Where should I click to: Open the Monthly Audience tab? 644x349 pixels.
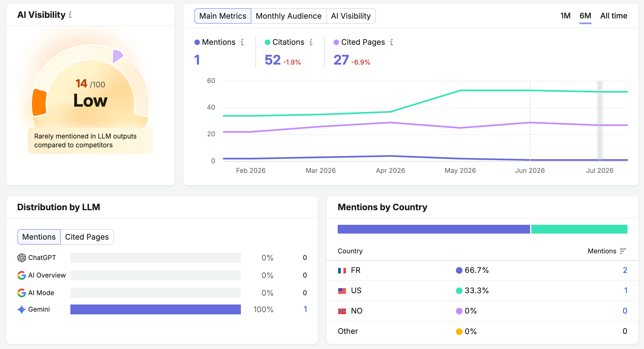pos(288,16)
